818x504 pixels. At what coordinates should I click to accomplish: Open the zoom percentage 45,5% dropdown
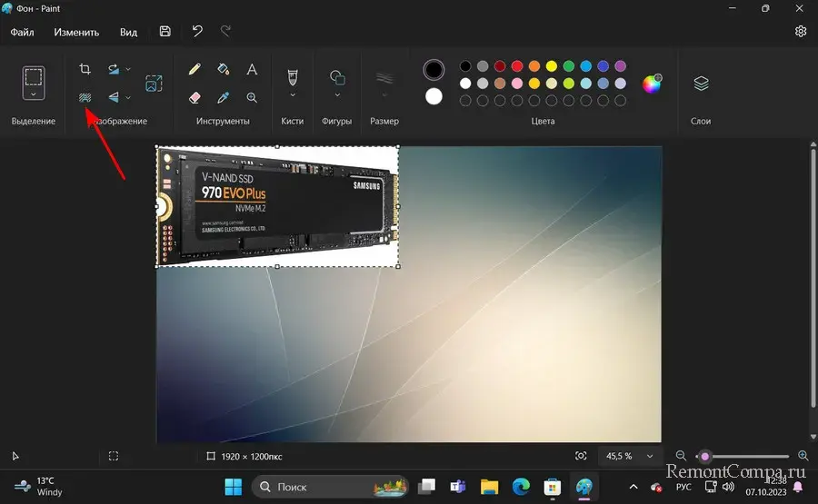pos(649,456)
